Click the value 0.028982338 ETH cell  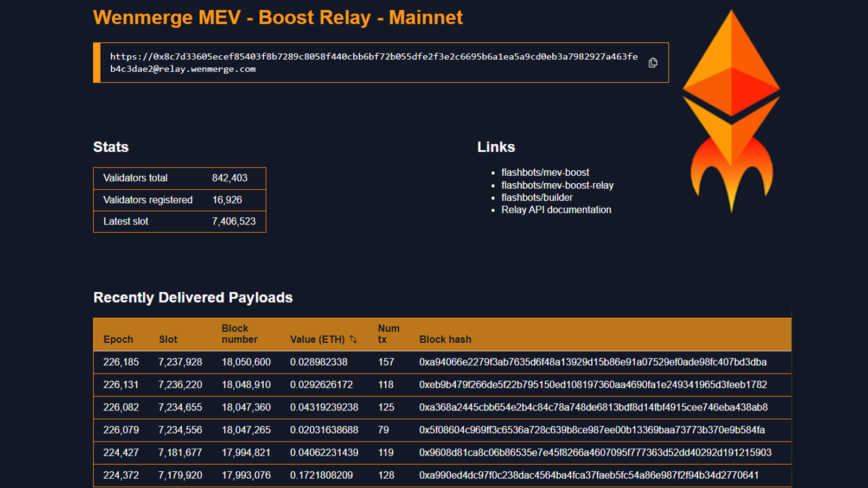point(318,362)
